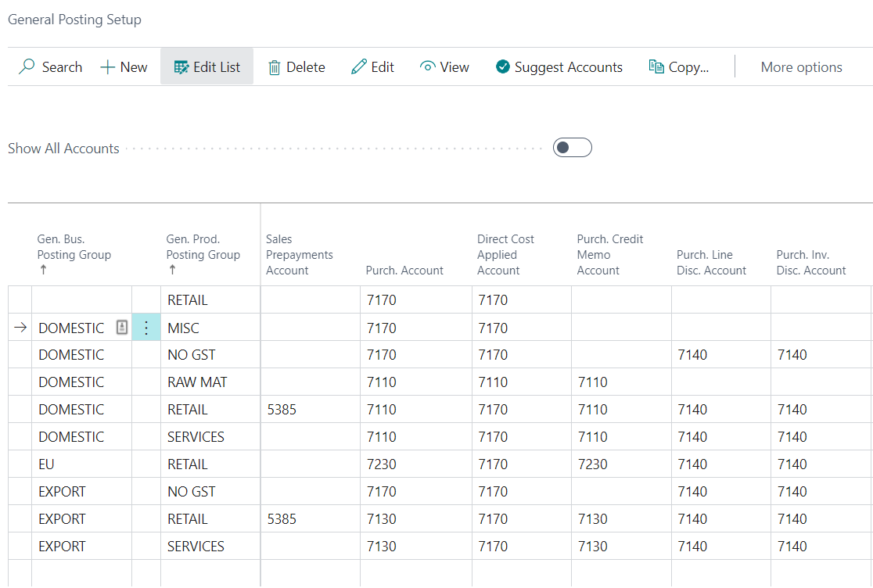This screenshot has height=588, width=873.
Task: Open the three-dot row menu on MISC row
Action: [x=146, y=327]
